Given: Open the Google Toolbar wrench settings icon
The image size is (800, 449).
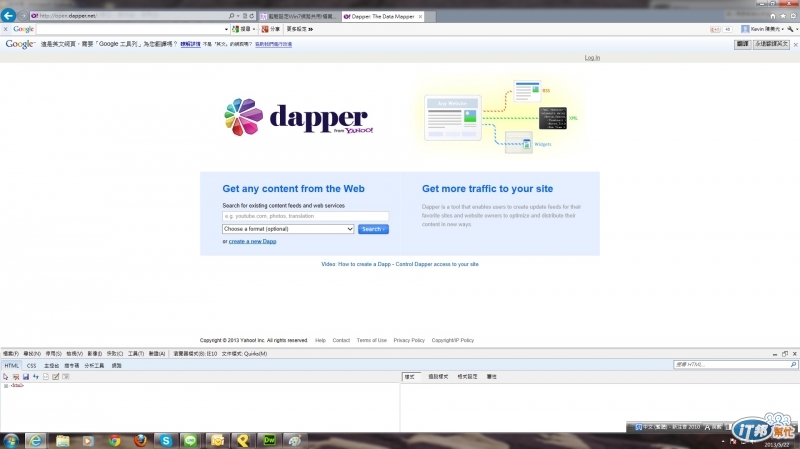Looking at the screenshot, I should coord(791,29).
